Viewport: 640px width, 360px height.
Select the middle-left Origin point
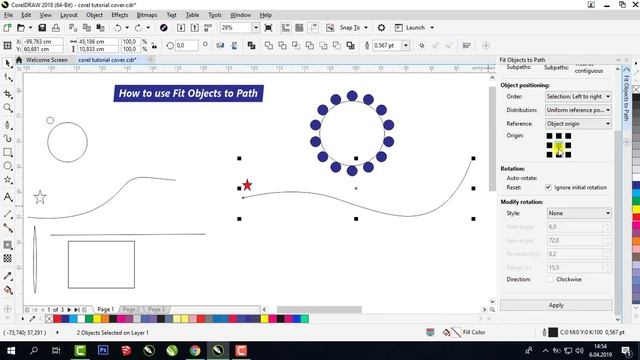[549, 145]
